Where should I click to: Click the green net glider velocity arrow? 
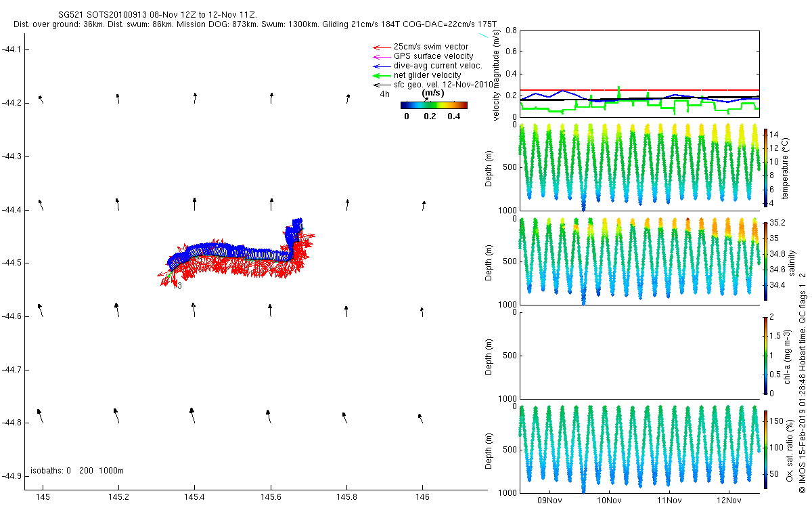pos(381,75)
